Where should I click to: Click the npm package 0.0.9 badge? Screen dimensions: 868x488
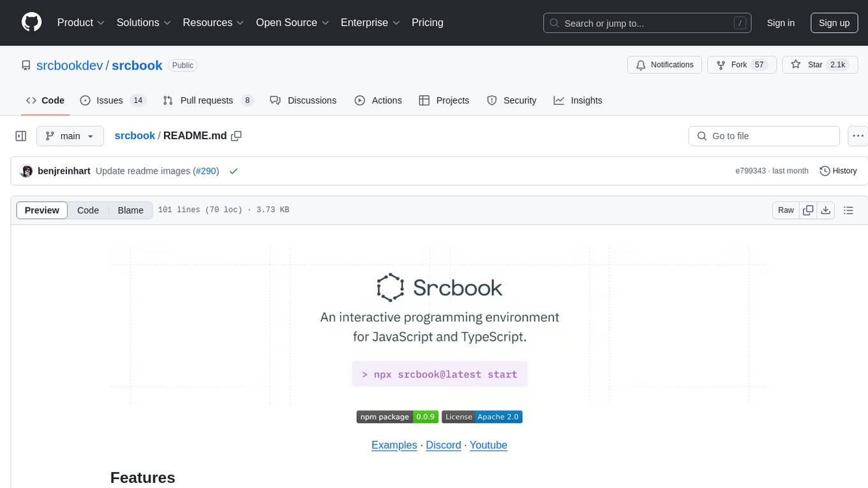coord(396,417)
